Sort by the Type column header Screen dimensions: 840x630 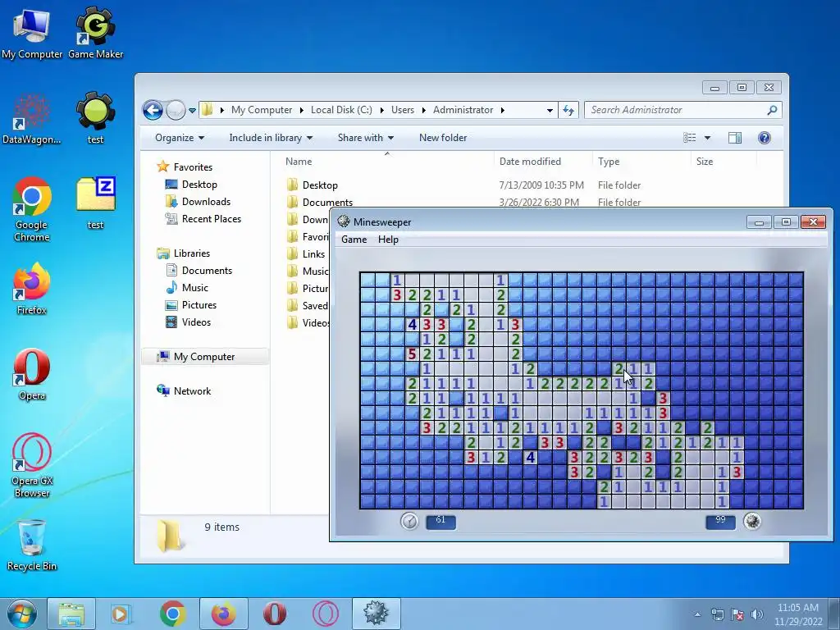pos(609,162)
